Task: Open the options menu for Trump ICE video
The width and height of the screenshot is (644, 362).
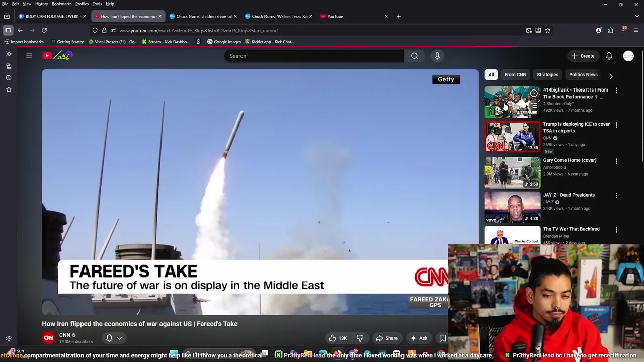Action: click(616, 125)
